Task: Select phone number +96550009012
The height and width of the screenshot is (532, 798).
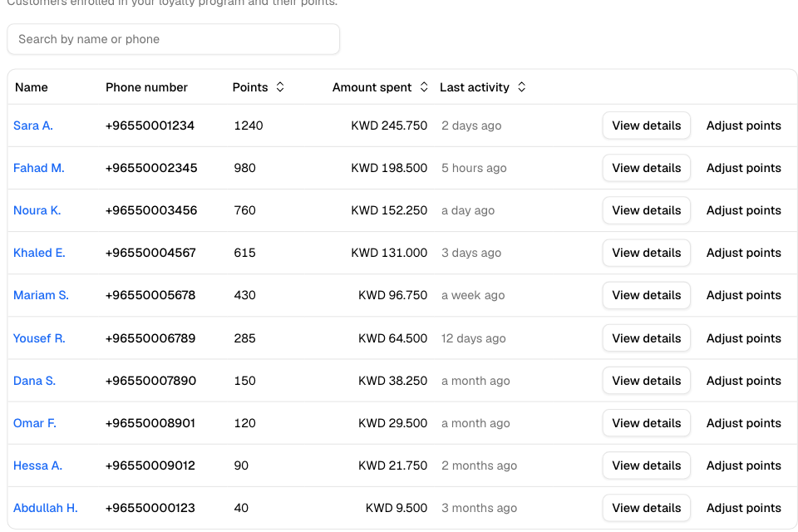Action: point(150,465)
